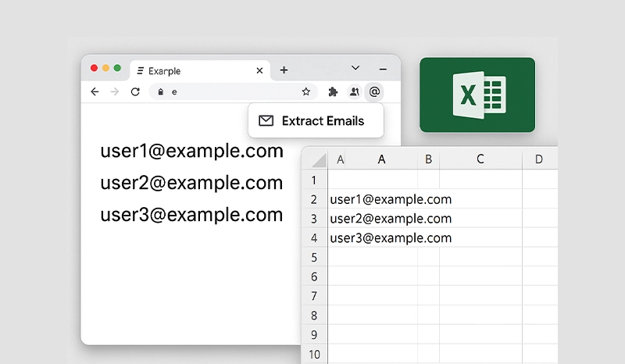Click the browser forward arrow
Image resolution: width=625 pixels, height=364 pixels.
click(115, 91)
